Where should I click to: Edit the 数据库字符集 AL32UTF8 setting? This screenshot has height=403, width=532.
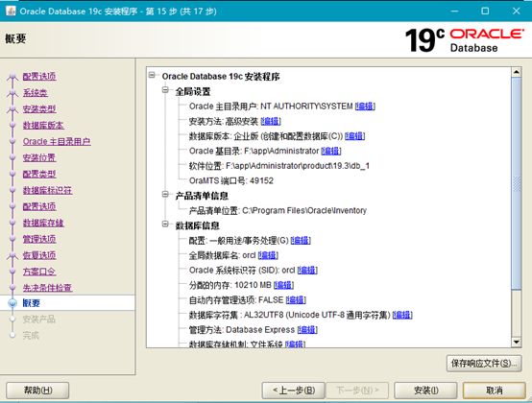402,316
